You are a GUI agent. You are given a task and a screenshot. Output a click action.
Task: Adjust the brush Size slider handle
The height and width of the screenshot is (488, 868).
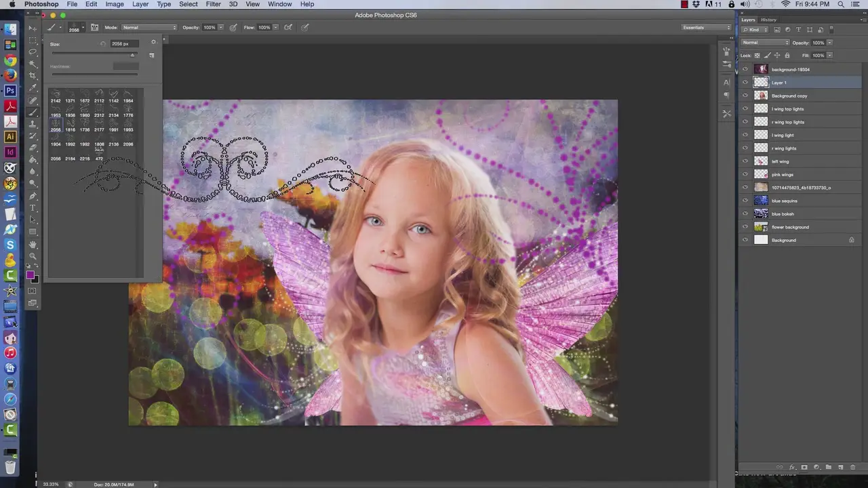click(133, 55)
